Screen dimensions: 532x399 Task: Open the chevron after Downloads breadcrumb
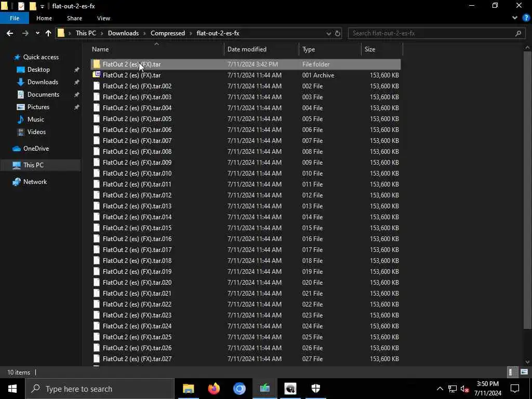click(144, 33)
